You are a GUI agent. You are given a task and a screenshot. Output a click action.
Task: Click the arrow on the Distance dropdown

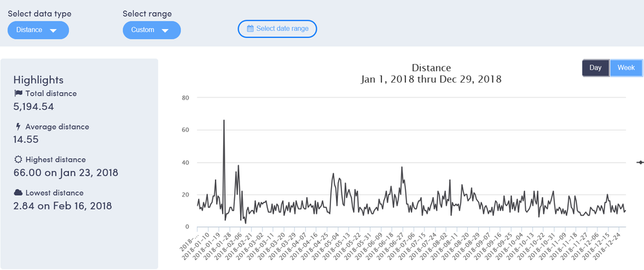point(53,30)
